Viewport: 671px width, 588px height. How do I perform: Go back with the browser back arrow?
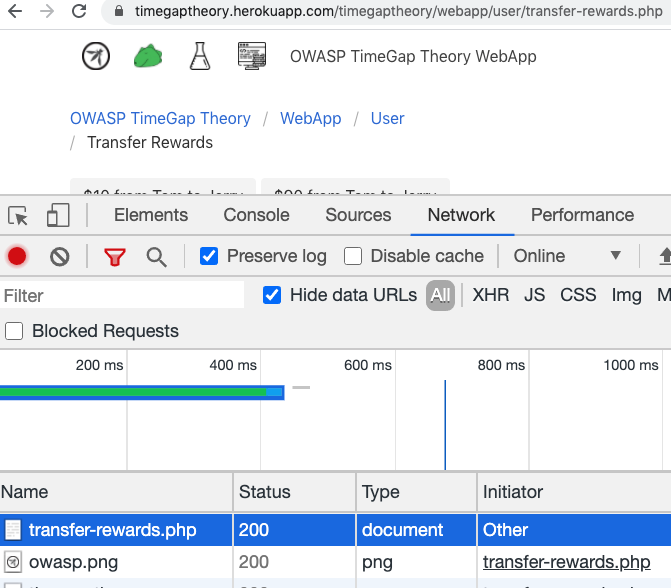pyautogui.click(x=15, y=11)
